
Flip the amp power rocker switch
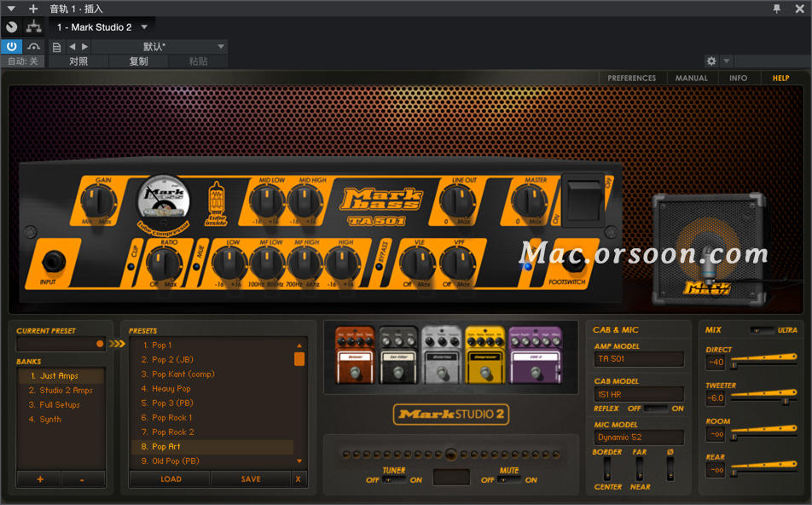(x=583, y=201)
